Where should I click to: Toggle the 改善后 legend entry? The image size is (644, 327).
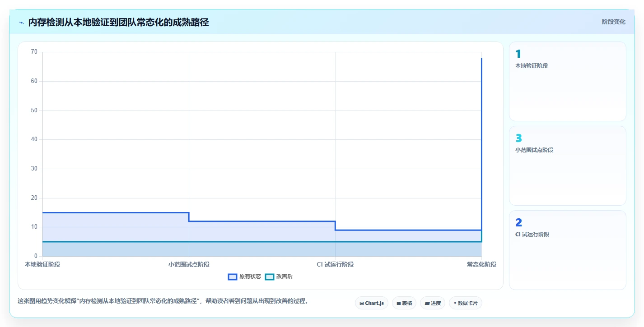click(x=279, y=276)
